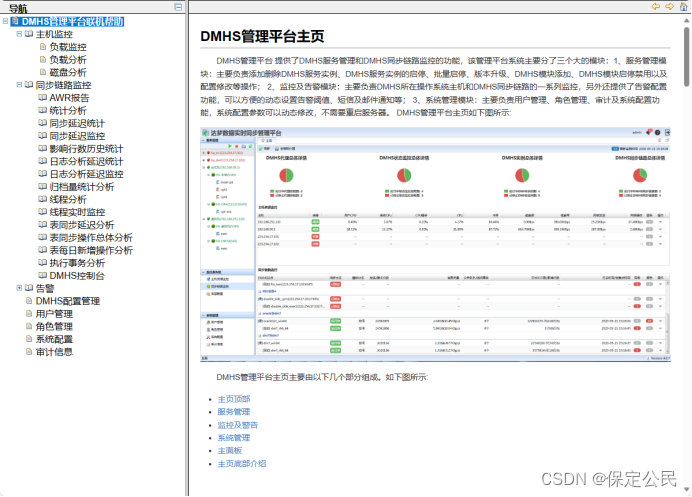Image resolution: width=692 pixels, height=497 pixels.
Task: Open the DMHS配置管理 topic
Action: pyautogui.click(x=68, y=301)
